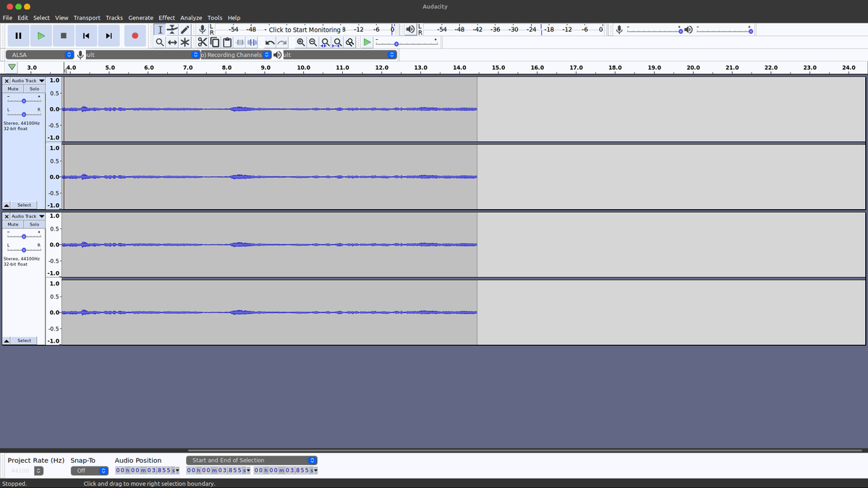The height and width of the screenshot is (488, 868).
Task: Click the Silence audio selection icon
Action: tap(252, 43)
